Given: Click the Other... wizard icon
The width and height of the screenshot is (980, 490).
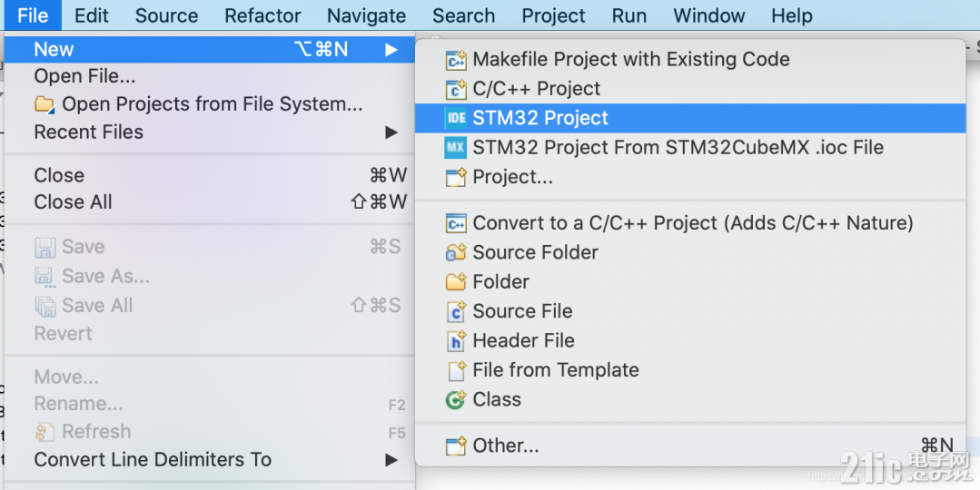Looking at the screenshot, I should coord(456,446).
